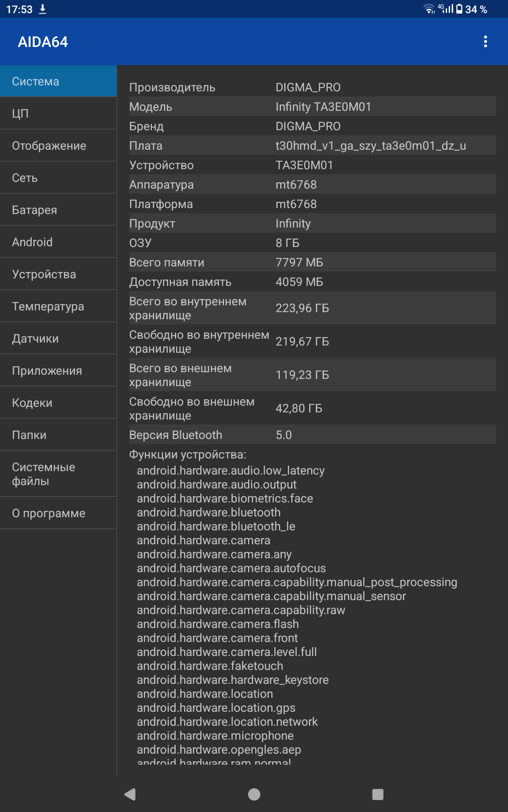
Task: Tap the Android back navigation button
Action: point(130,794)
